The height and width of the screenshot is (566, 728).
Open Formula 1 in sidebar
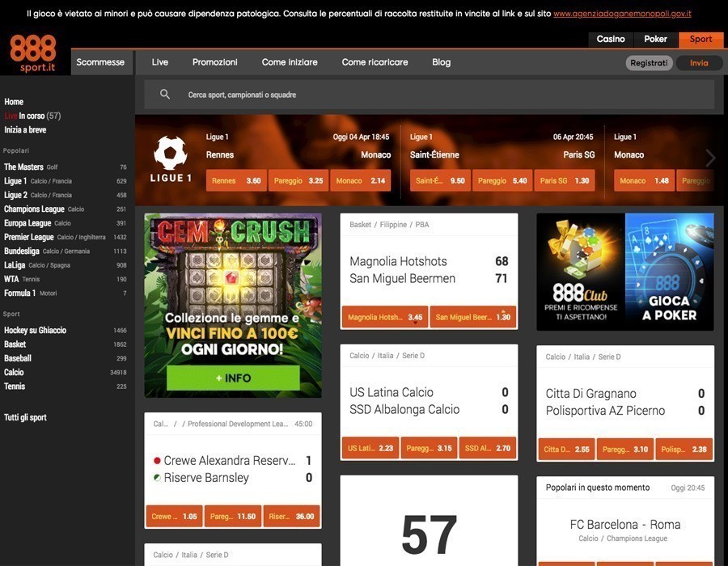click(65, 293)
